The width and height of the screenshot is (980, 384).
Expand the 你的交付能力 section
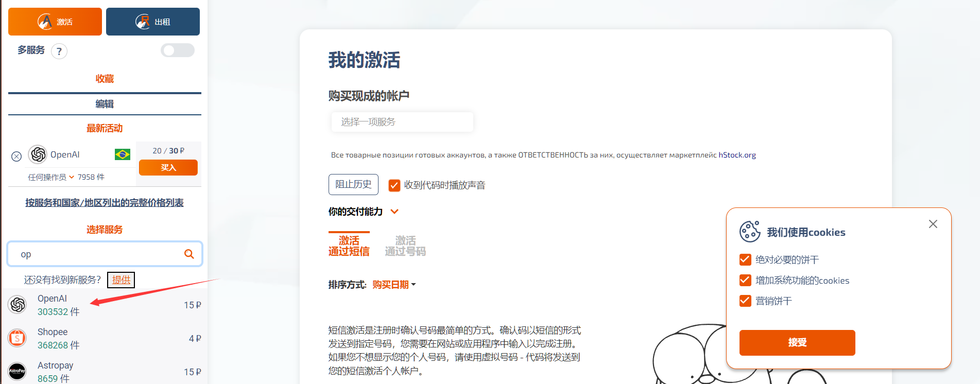tap(394, 212)
